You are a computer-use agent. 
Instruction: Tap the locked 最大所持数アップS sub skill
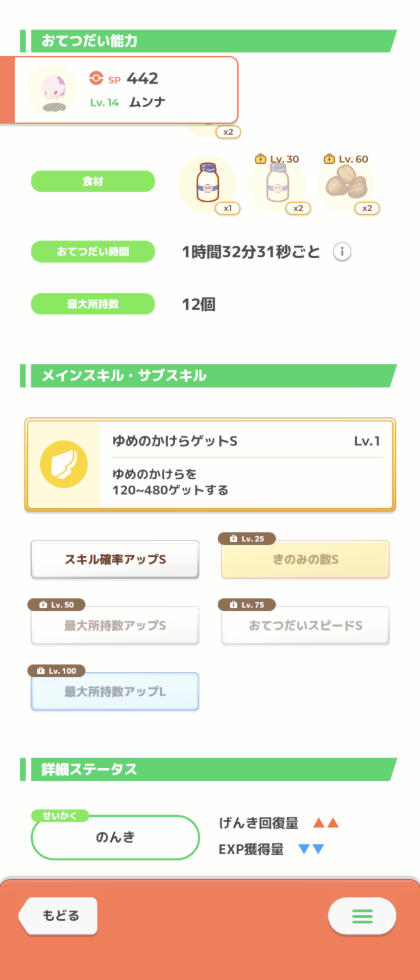[x=115, y=626]
